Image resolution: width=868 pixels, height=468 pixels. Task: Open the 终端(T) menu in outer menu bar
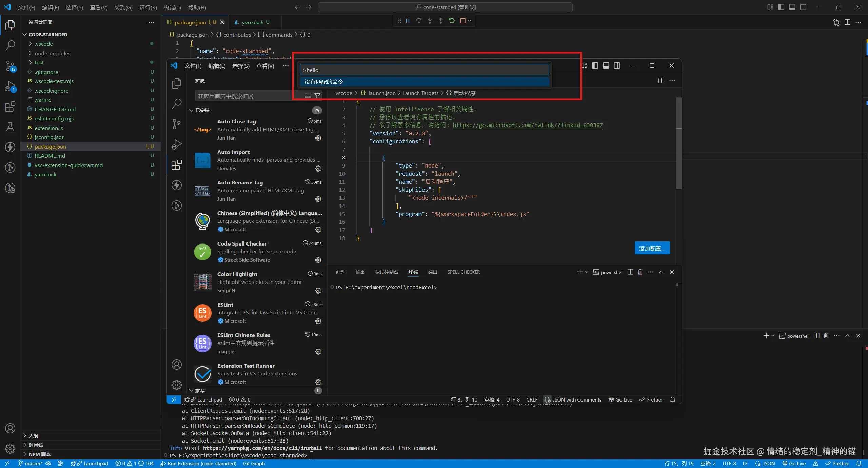click(x=172, y=7)
